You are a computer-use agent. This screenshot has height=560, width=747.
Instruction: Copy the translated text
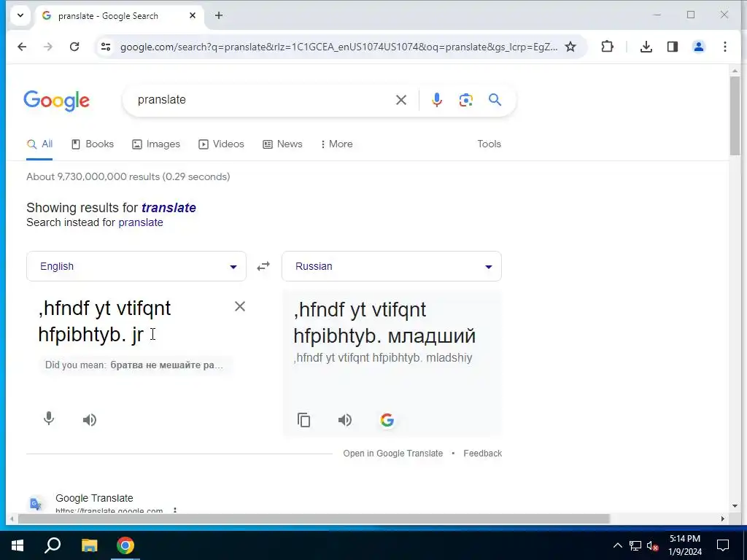tap(304, 419)
